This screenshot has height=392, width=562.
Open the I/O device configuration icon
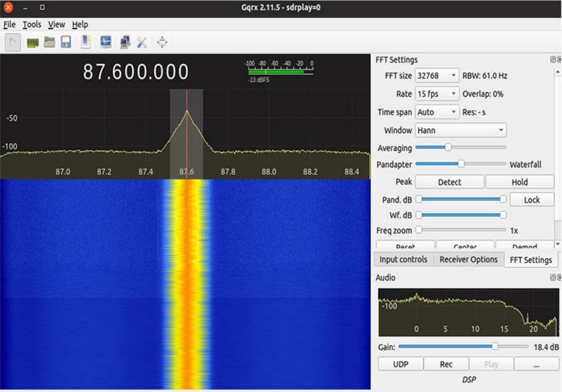click(x=33, y=42)
